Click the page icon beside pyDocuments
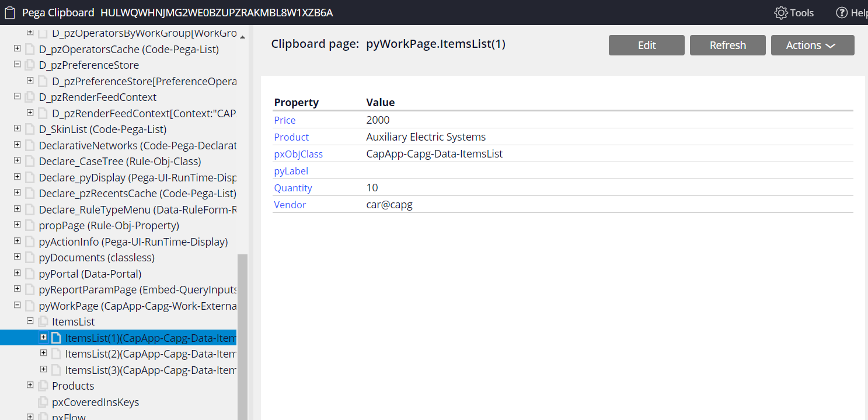 (30, 257)
